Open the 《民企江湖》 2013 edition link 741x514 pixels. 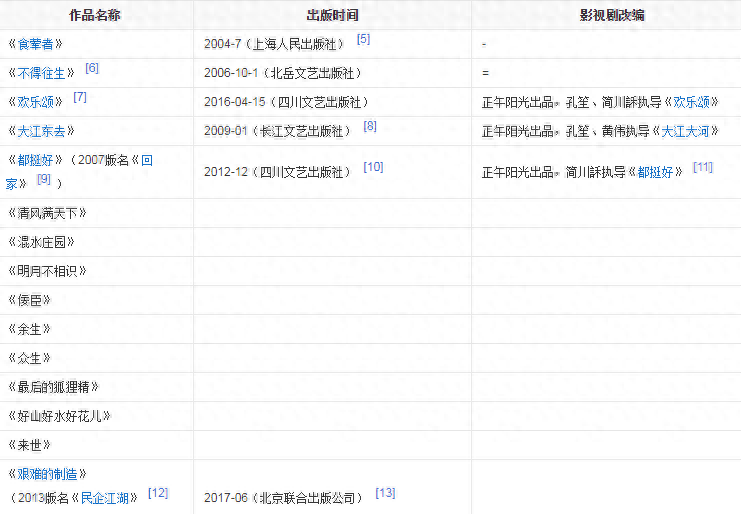[x=109, y=497]
